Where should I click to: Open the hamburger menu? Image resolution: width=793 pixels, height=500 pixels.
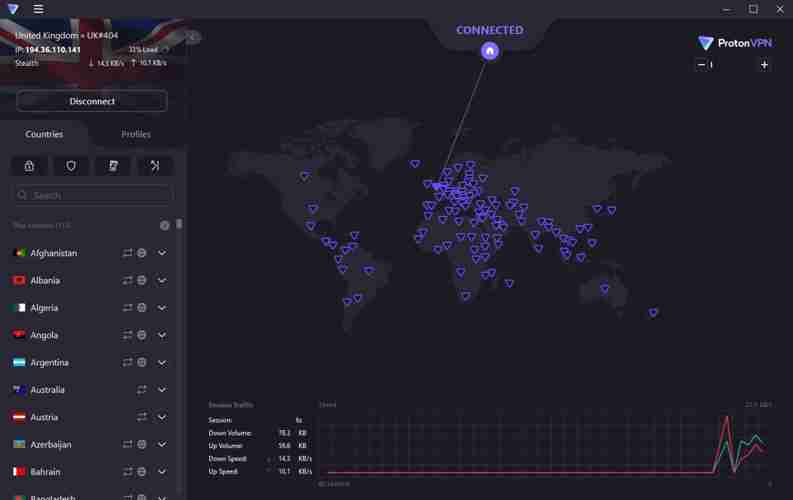coord(38,9)
